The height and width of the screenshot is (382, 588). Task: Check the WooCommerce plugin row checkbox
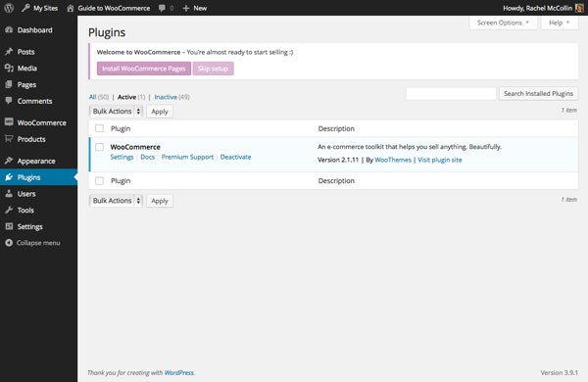99,147
